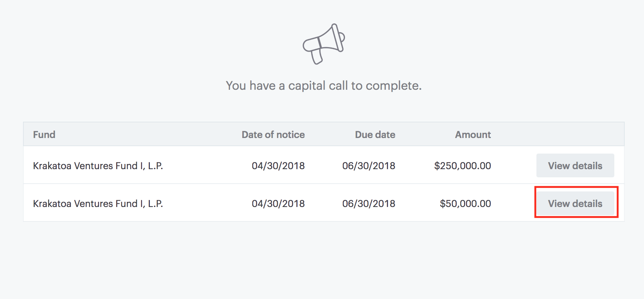Sort by the Date of notice header

[273, 135]
